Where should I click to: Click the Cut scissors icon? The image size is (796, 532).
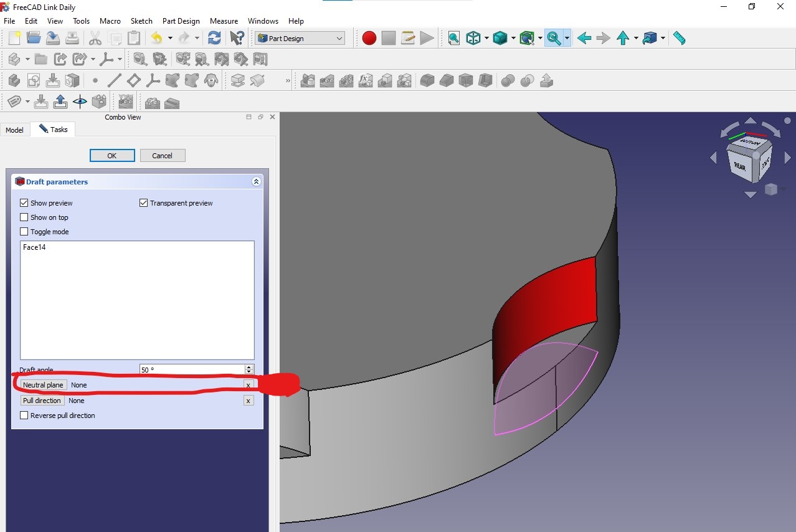coord(95,38)
